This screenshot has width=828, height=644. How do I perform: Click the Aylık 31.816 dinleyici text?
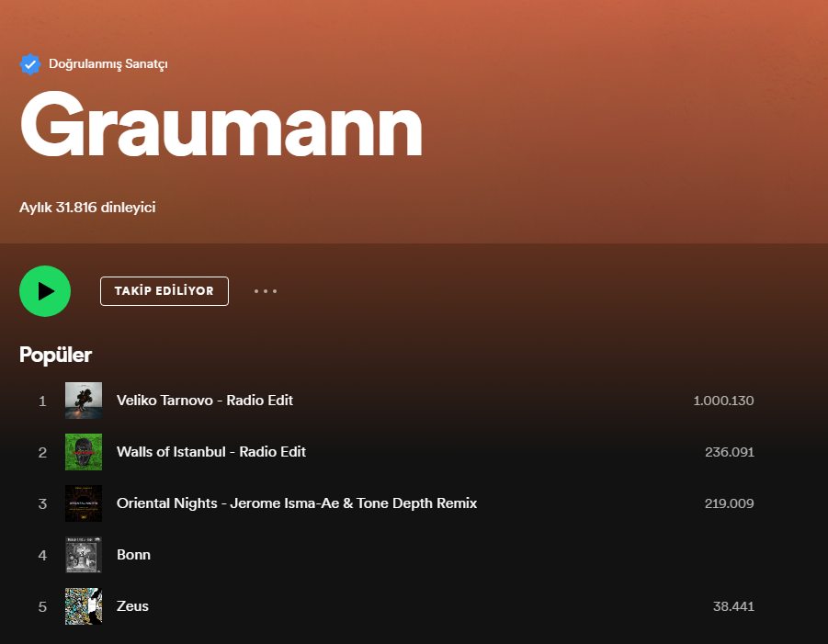click(x=87, y=207)
